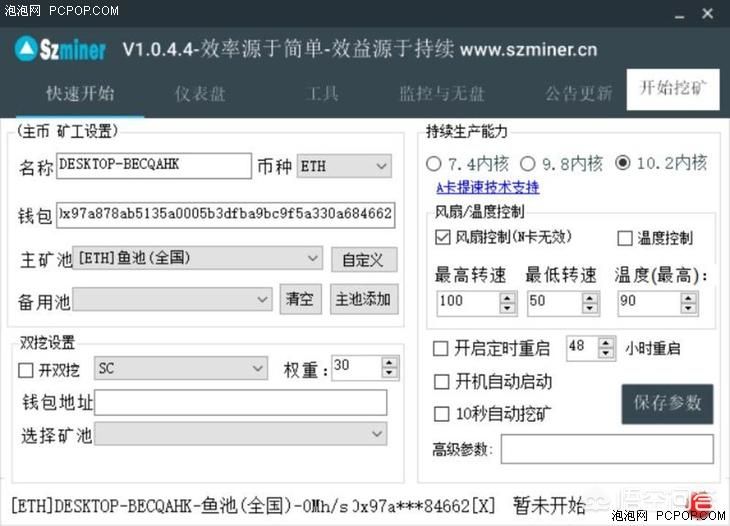Open the 备用池 backup pool dropdown
The width and height of the screenshot is (730, 526).
[x=172, y=299]
